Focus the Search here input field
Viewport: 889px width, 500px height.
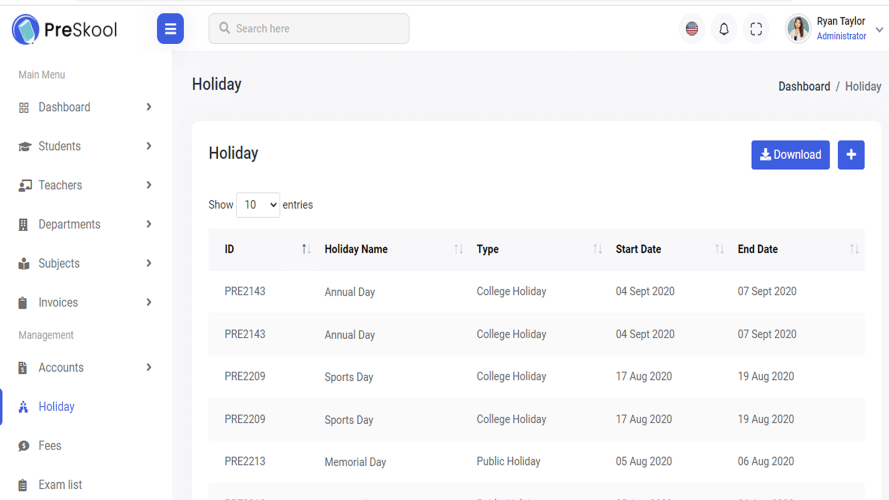[308, 28]
